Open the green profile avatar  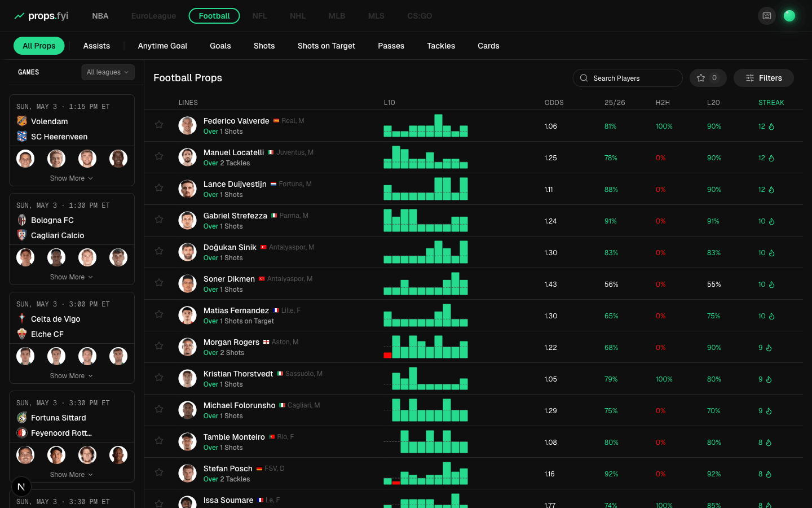tap(789, 16)
